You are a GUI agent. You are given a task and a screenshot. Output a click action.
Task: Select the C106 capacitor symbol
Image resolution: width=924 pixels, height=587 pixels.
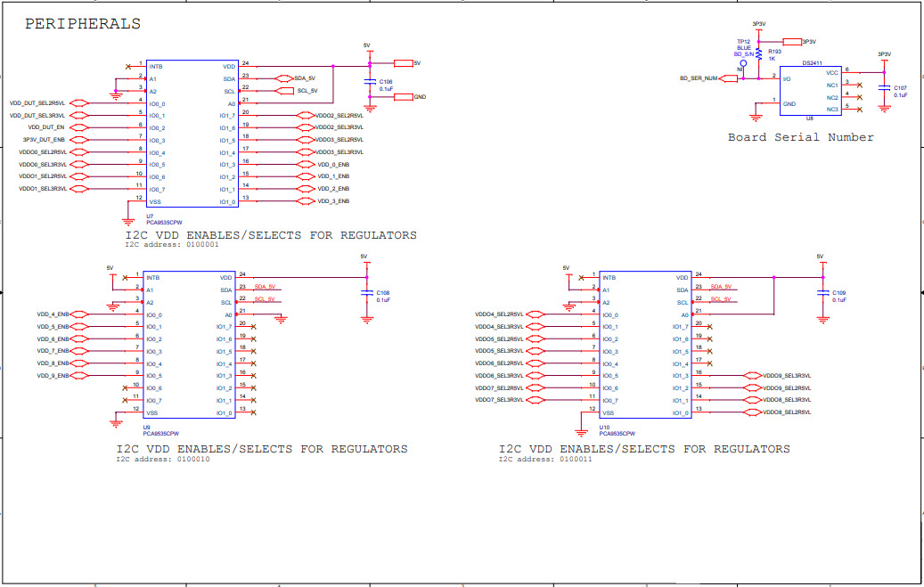[x=371, y=81]
